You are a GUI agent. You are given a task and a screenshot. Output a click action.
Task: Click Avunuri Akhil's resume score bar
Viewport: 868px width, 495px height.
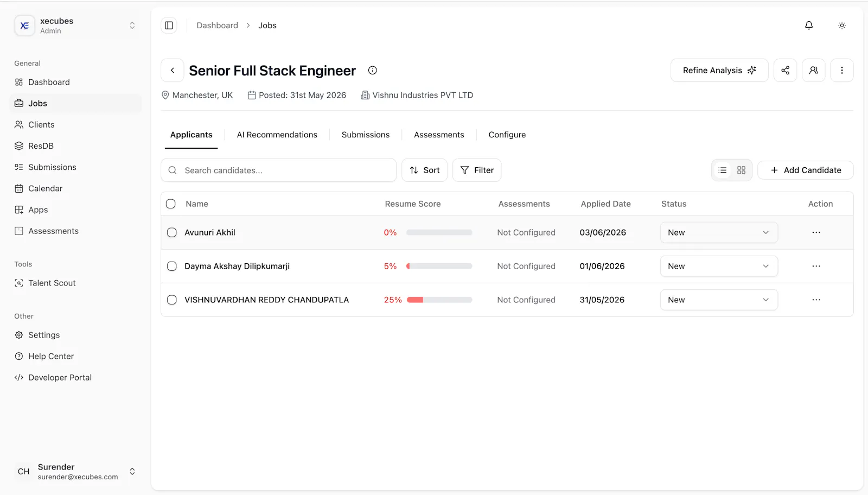pyautogui.click(x=439, y=232)
